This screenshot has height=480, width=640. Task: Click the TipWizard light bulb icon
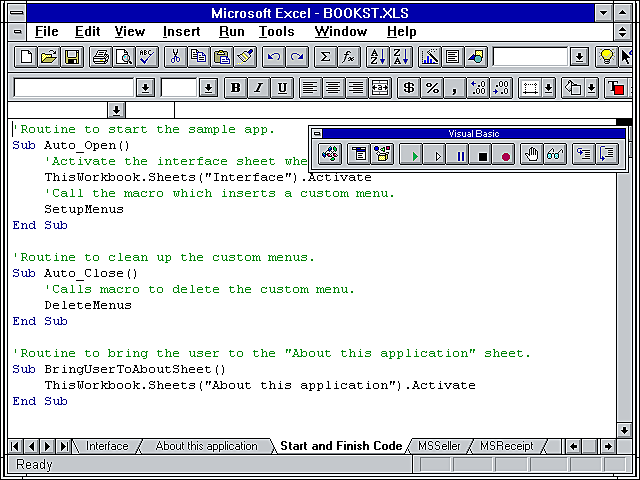coord(607,57)
